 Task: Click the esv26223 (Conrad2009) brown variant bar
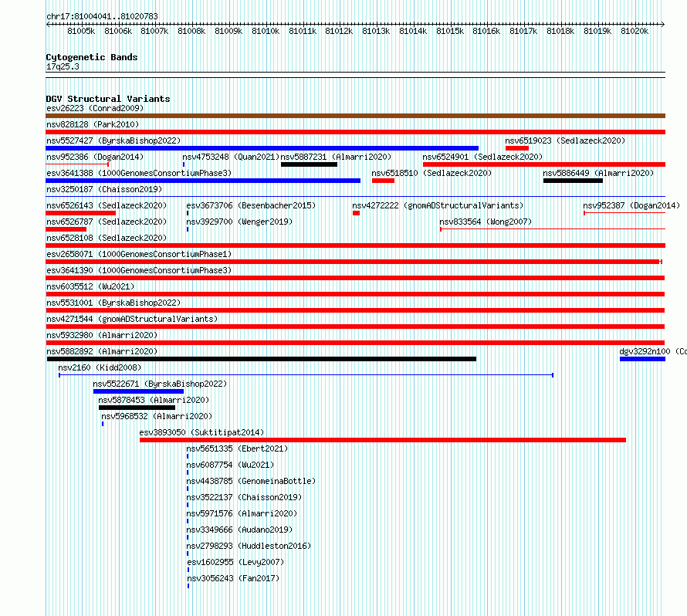coord(355,116)
